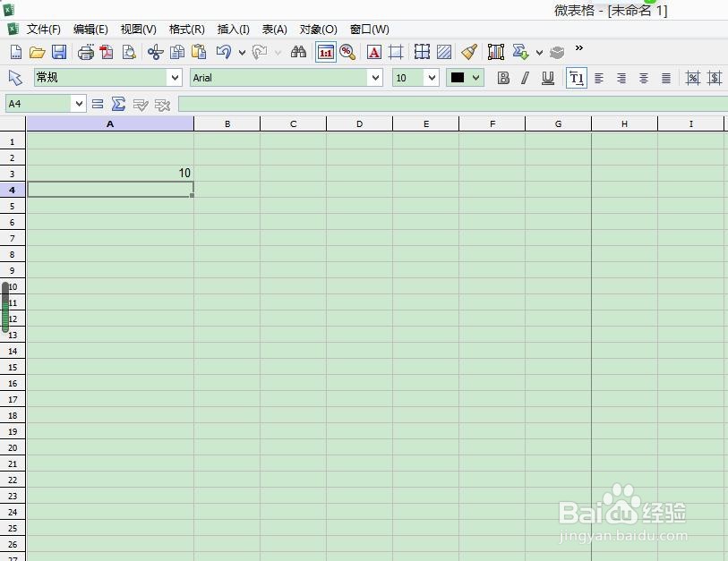Viewport: 728px width, 561px height.
Task: Apply shading with hatched icon
Action: 444,52
